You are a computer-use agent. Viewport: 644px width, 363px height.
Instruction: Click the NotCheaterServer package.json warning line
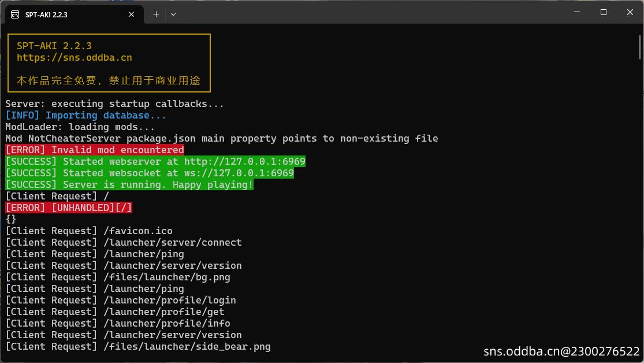[222, 138]
